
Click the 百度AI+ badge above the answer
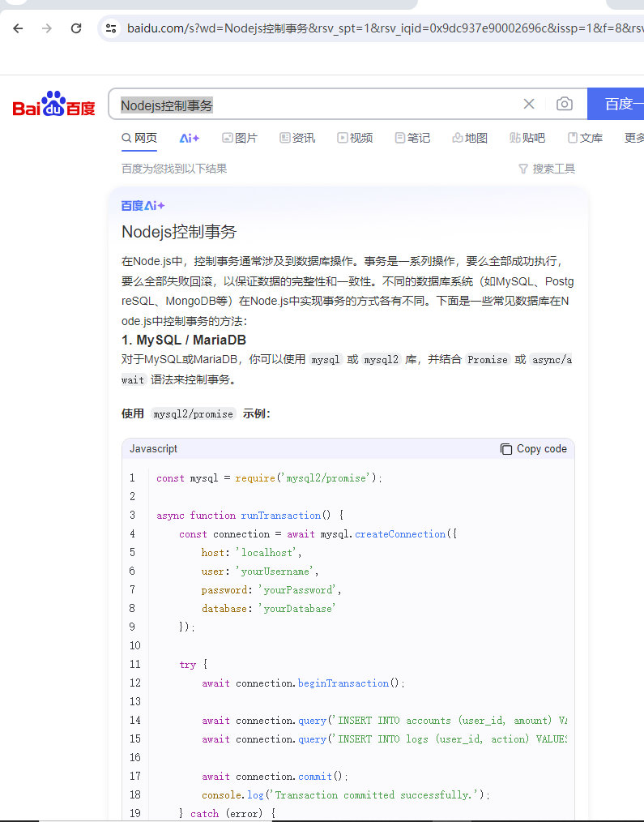pos(143,206)
